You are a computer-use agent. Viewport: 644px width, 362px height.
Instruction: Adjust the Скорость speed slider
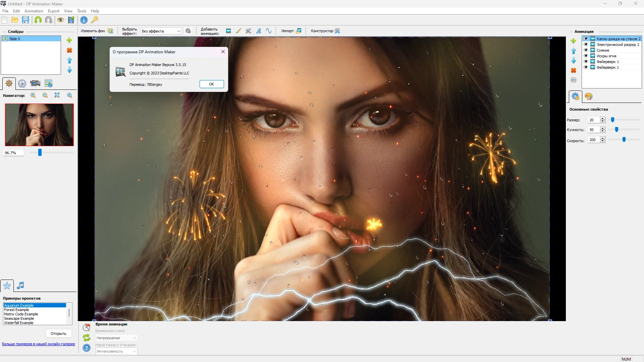point(624,140)
